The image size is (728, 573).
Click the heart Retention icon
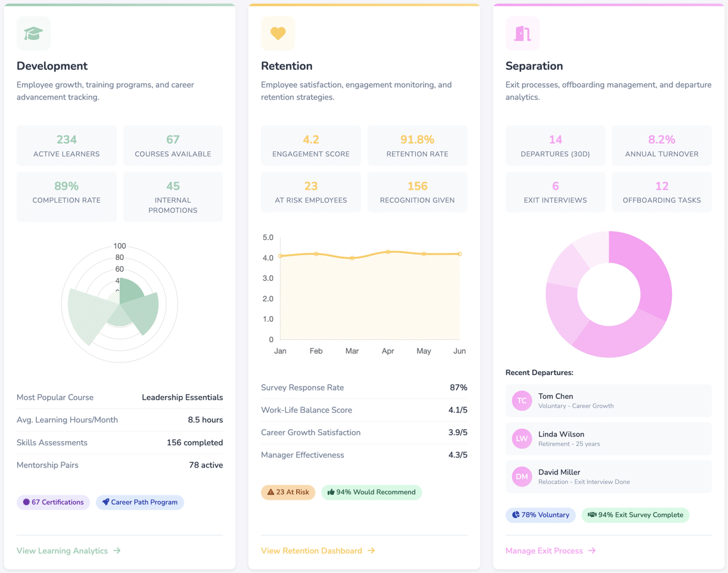coord(278,33)
